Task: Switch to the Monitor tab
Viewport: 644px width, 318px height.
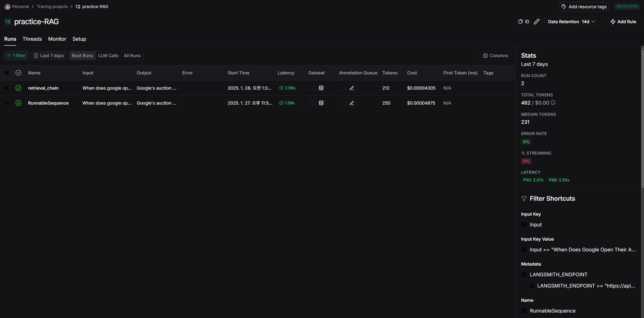Action: [x=57, y=39]
